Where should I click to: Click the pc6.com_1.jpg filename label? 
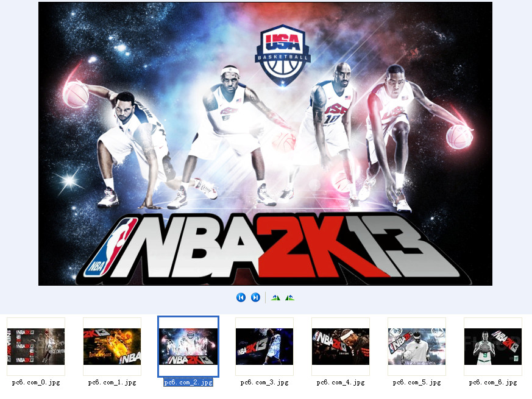pos(112,383)
